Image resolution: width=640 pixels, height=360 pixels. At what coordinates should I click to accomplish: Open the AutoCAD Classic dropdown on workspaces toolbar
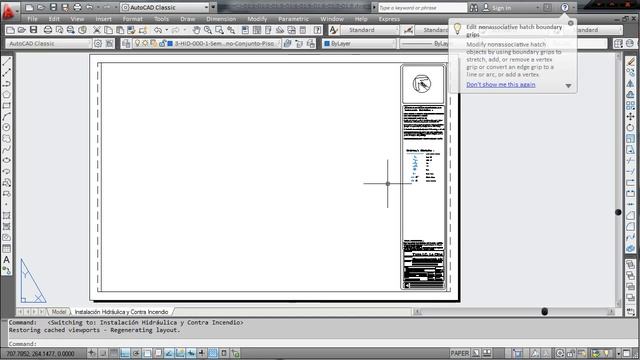(x=48, y=43)
